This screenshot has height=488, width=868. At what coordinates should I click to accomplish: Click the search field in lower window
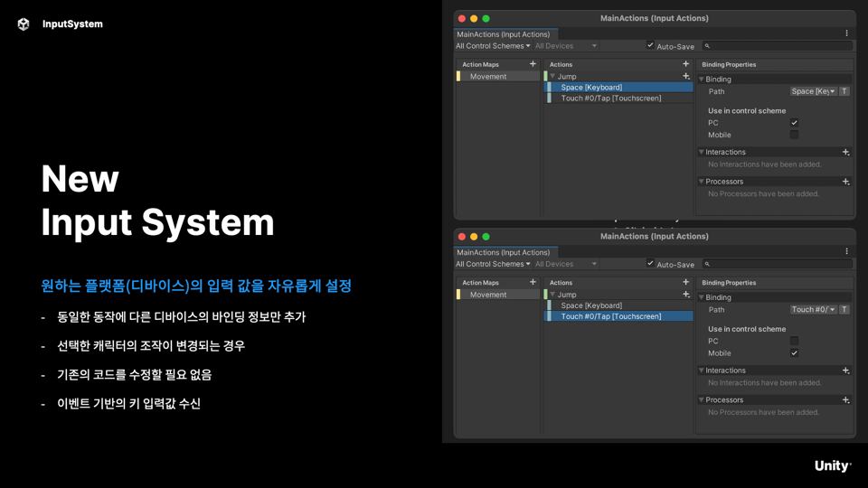(778, 264)
